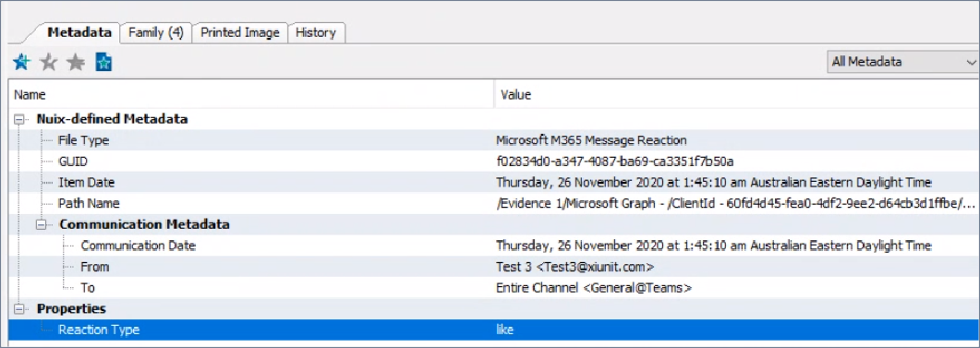
Task: Collapse the Nuix-defined Metadata group
Action: click(x=18, y=119)
